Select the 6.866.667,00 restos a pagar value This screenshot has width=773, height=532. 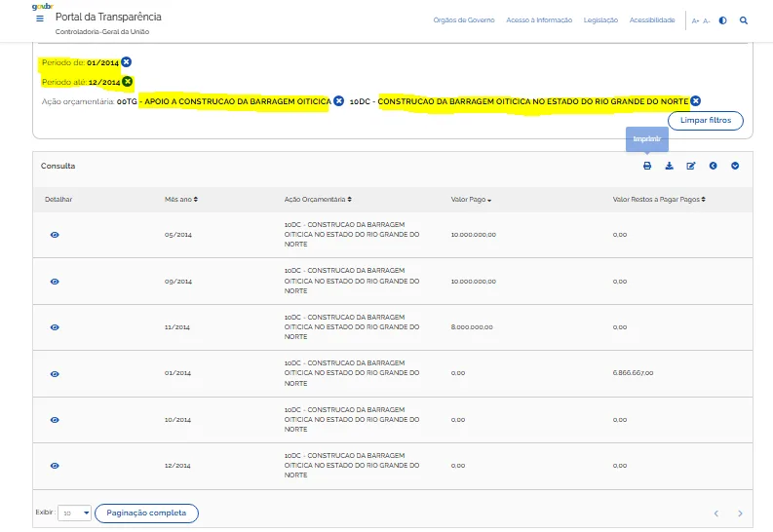pos(633,373)
